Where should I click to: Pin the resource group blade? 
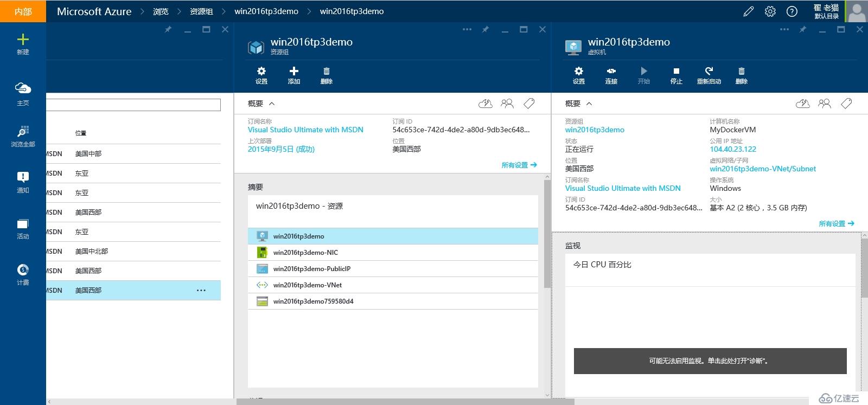(x=486, y=29)
